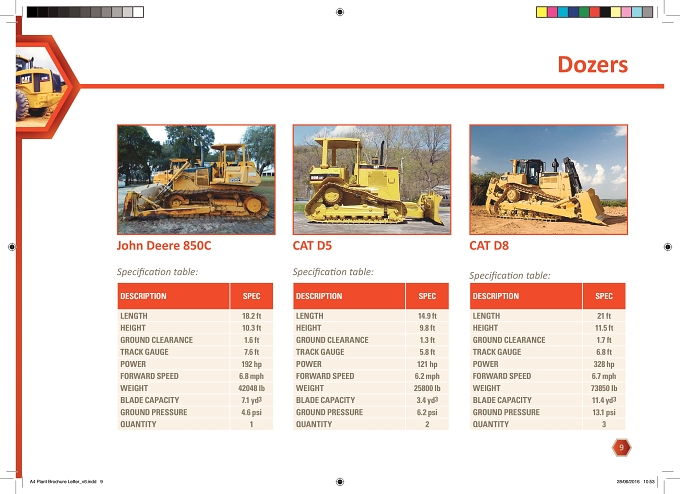The width and height of the screenshot is (680, 494).
Task: Click the date and time stamp at bottom right
Action: pyautogui.click(x=635, y=481)
